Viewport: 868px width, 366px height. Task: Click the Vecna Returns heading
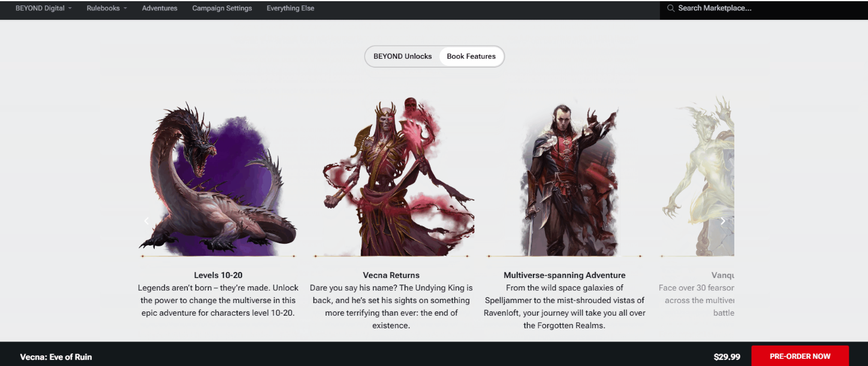(391, 276)
